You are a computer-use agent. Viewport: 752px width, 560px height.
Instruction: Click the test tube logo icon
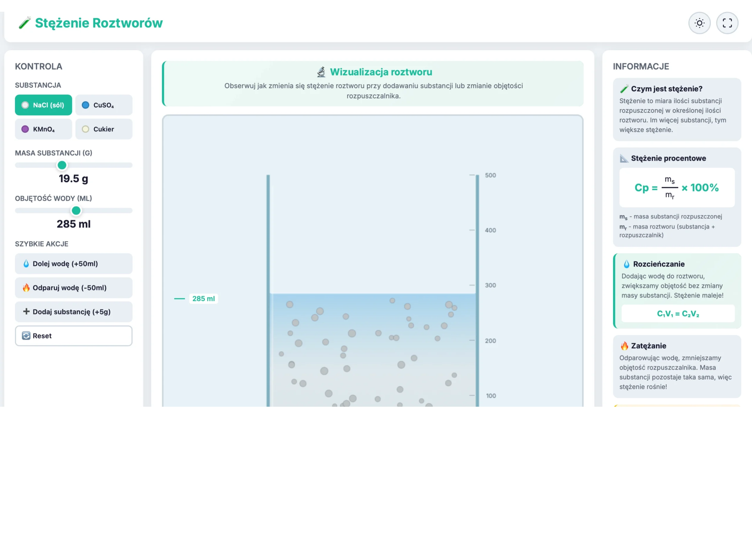(24, 23)
